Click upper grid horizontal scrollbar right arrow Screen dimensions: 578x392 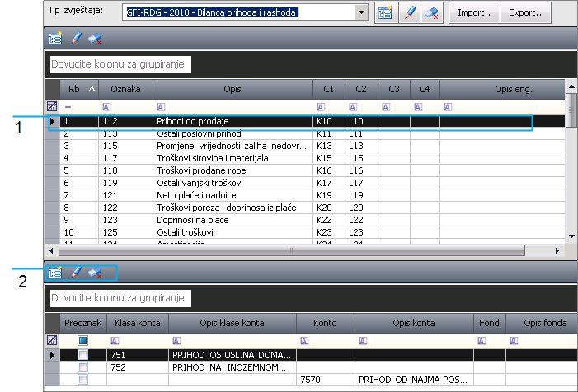pyautogui.click(x=557, y=250)
